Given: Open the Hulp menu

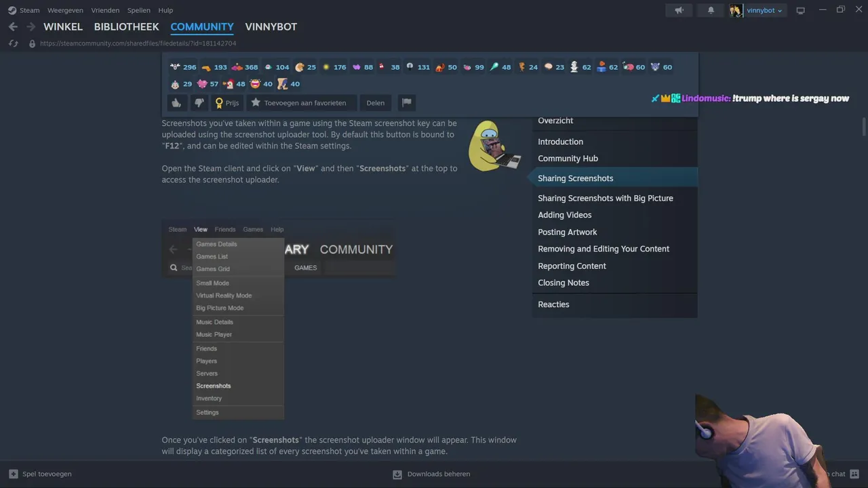Looking at the screenshot, I should point(165,10).
